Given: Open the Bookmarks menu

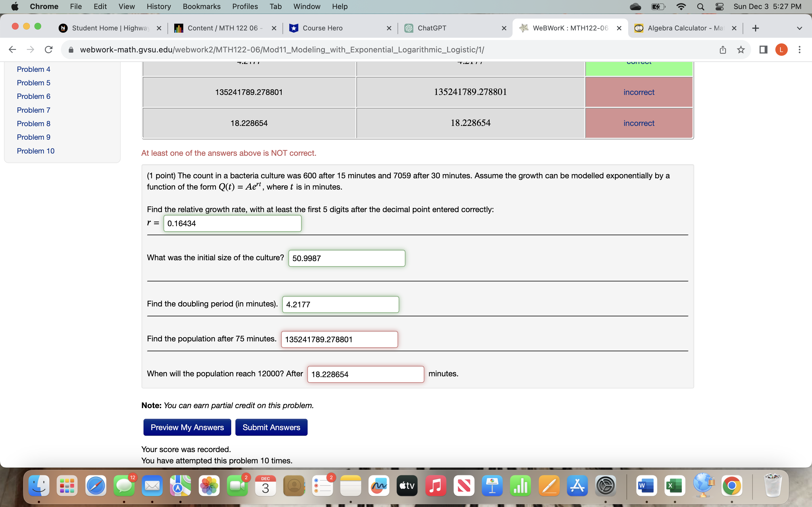Looking at the screenshot, I should 201,6.
